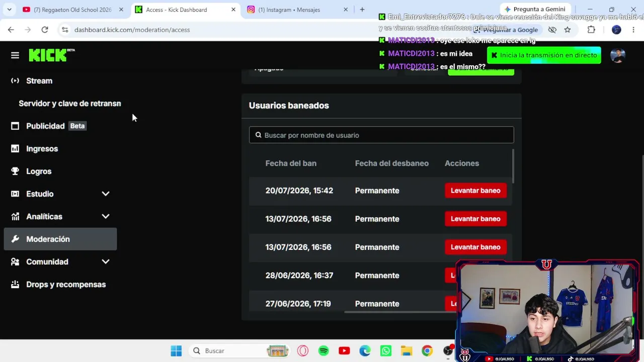Viewport: 644px width, 362px height.
Task: Open Publicidad Beta in the sidebar
Action: click(60, 126)
